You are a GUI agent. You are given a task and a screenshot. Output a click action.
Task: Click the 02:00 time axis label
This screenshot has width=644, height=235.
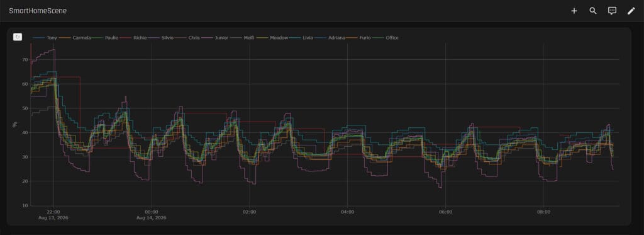coord(249,212)
